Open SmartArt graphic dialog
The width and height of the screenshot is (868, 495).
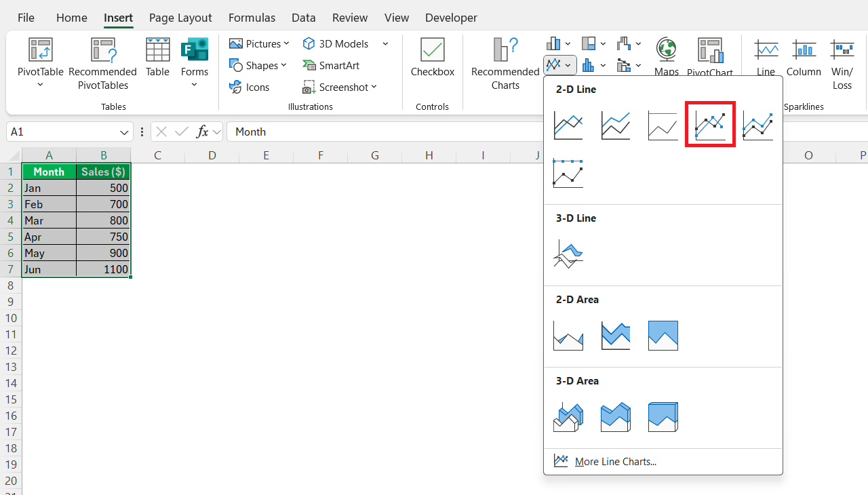[331, 65]
